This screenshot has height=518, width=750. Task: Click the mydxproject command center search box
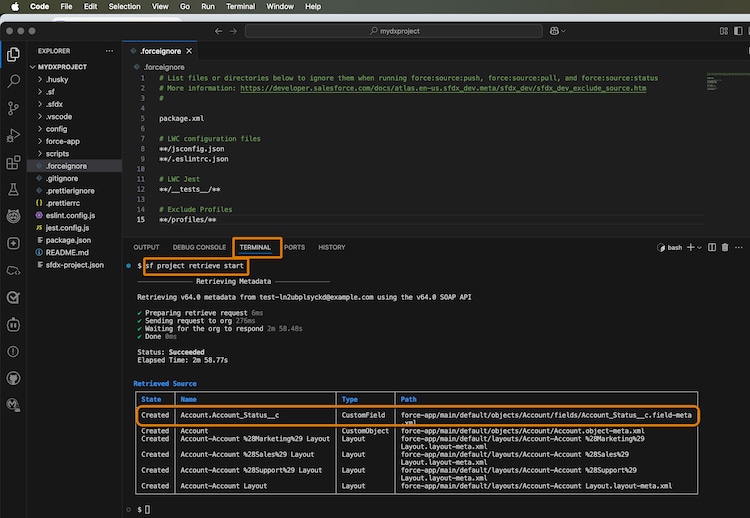point(394,31)
